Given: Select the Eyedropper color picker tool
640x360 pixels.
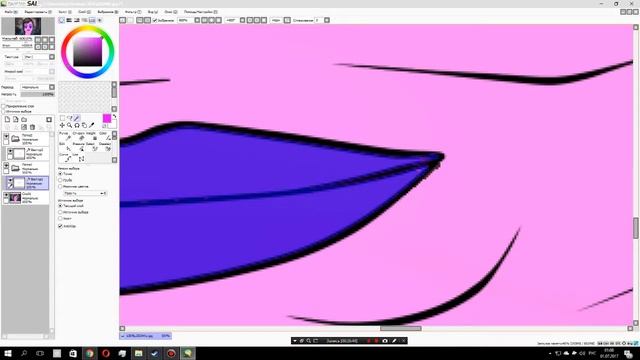Looking at the screenshot, I should [91, 125].
